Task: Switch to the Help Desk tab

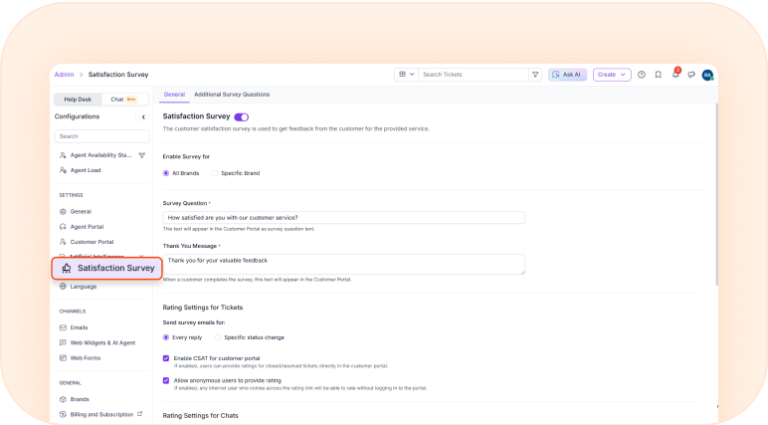Action: click(x=78, y=99)
